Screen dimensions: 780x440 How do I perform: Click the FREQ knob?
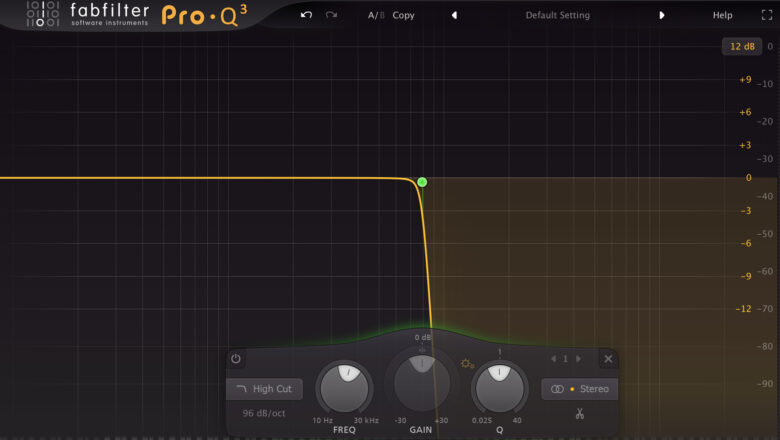pos(344,388)
